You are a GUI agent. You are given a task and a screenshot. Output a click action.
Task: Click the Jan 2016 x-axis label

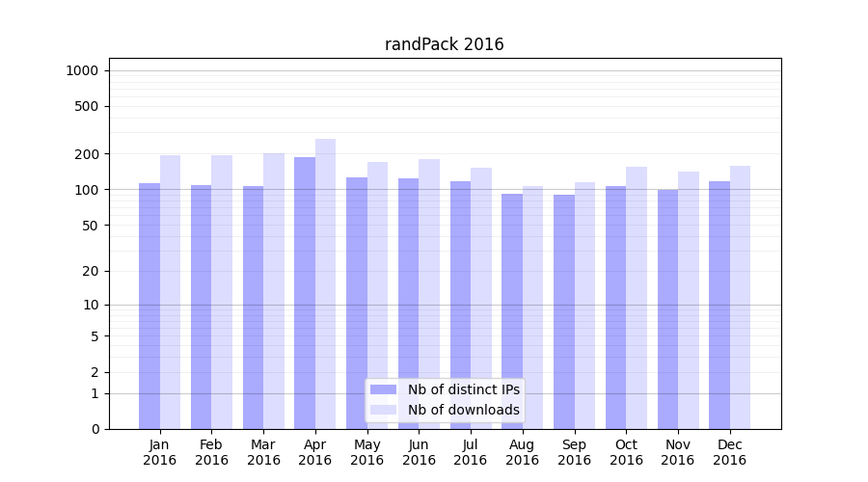point(160,452)
